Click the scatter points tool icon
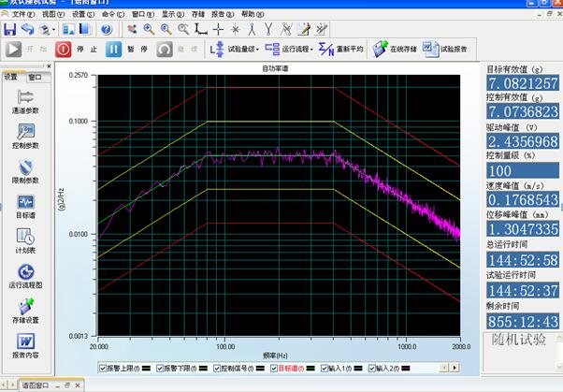Screen dimensions: 563x392 132,29
